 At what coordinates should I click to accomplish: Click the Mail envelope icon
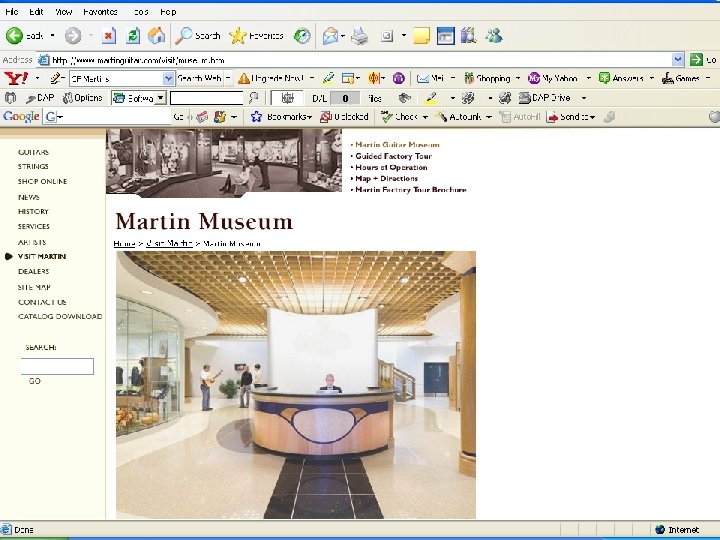[330, 35]
